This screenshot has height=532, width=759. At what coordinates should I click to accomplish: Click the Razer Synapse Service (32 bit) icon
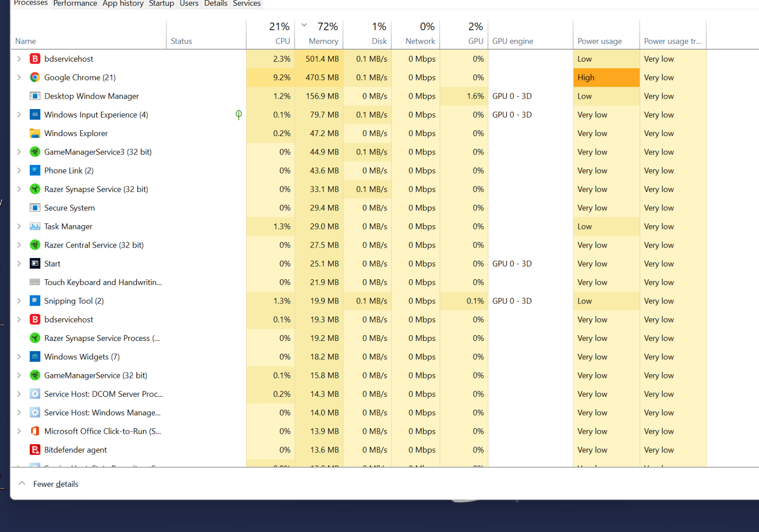click(35, 189)
